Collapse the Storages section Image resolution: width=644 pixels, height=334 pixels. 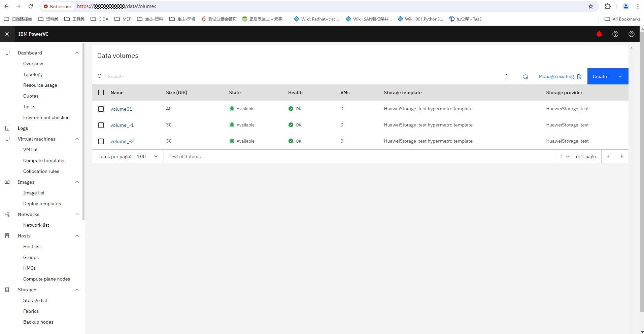(x=77, y=290)
